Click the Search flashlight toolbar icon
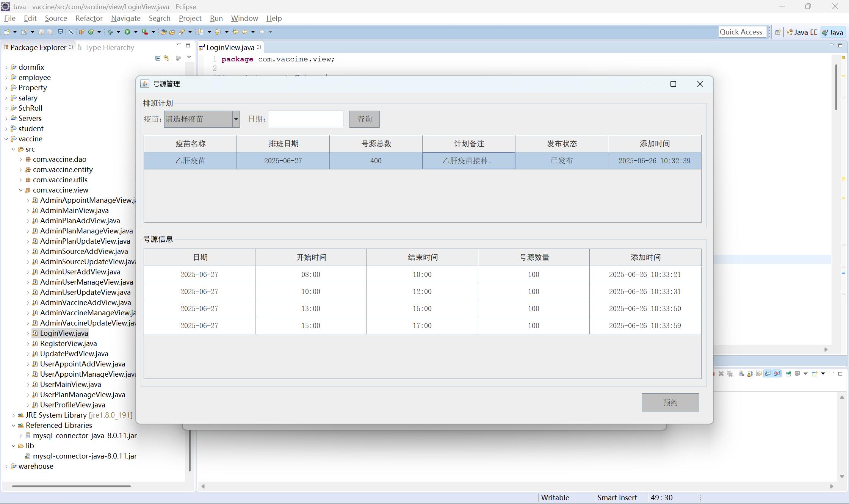This screenshot has height=504, width=849. pos(182,32)
